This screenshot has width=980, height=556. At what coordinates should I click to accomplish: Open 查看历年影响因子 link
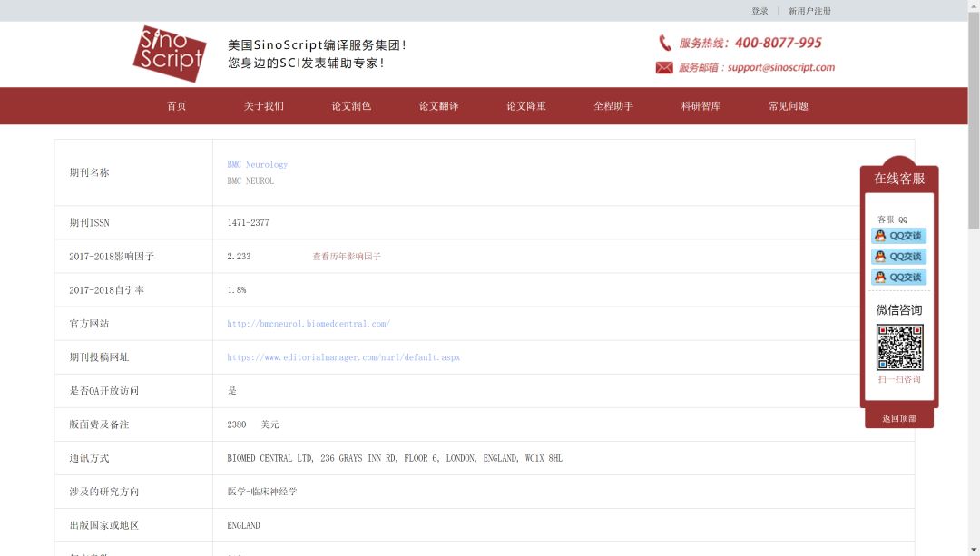pyautogui.click(x=345, y=256)
